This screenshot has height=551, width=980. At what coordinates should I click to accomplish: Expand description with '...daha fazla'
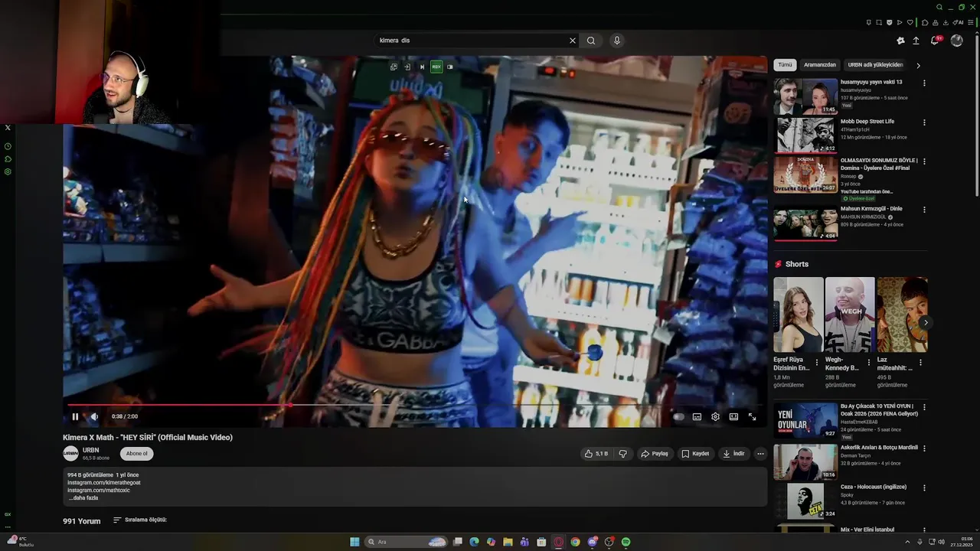pos(83,498)
